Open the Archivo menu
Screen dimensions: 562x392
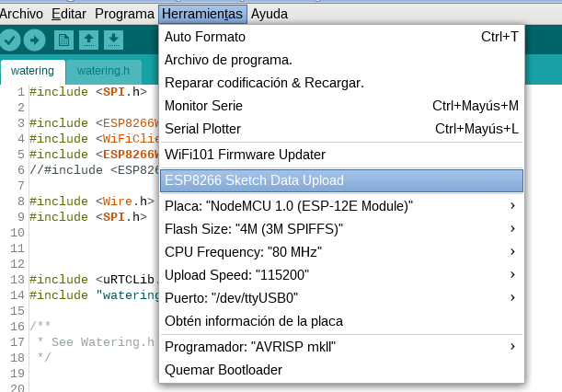(22, 14)
